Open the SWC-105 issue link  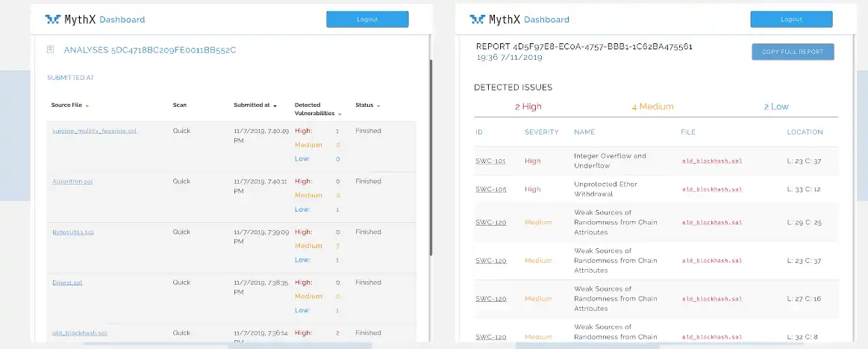coord(491,189)
